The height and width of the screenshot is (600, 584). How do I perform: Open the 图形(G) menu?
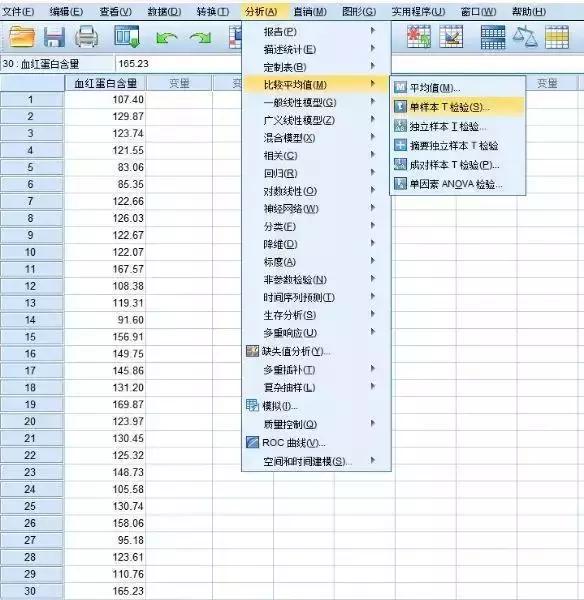359,11
